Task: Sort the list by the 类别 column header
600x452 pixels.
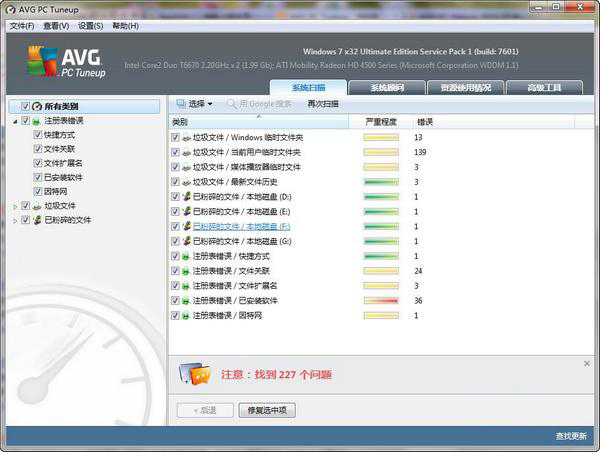Action: tap(259, 122)
